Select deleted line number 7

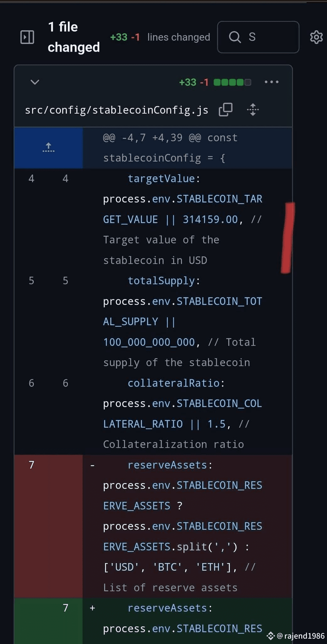[31, 465]
